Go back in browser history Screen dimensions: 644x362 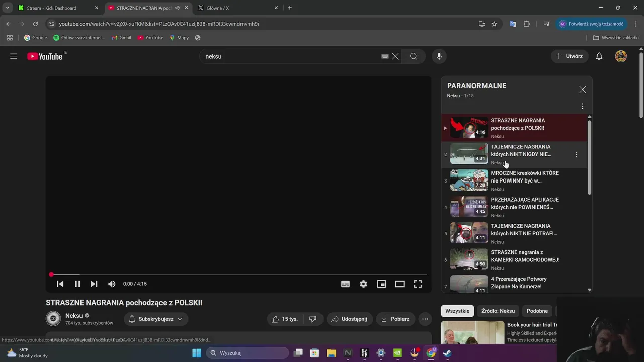point(8,24)
